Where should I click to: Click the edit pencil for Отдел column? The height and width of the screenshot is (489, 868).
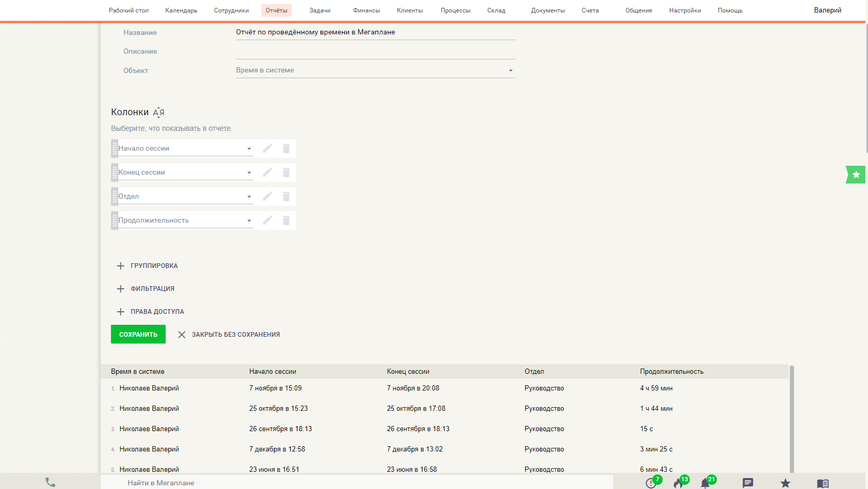[267, 197]
